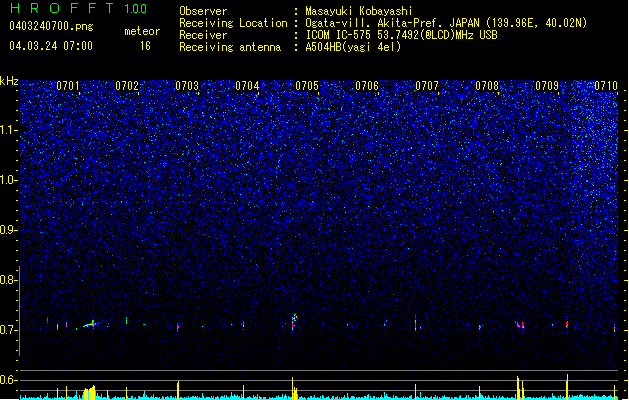Click the 'Receiving Location' field label

233,23
